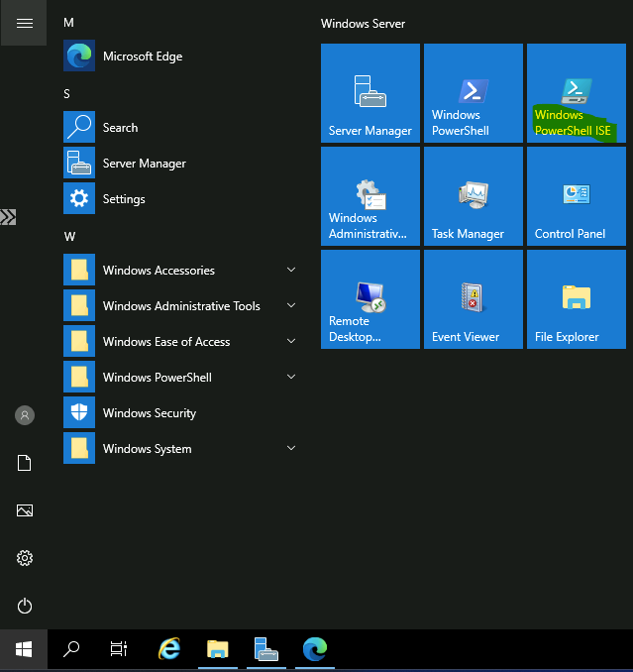Click the Windows Start button

24,649
